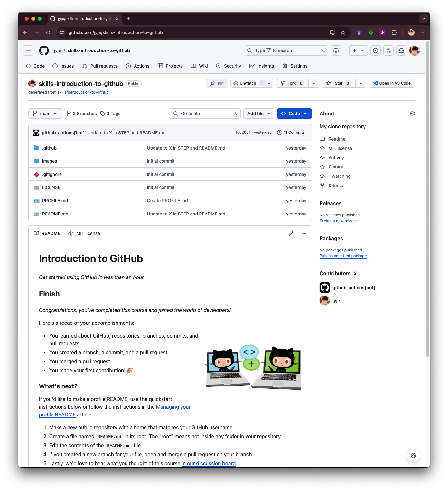View the 11 Commits history
Screen dimensions: 448x491
[291, 132]
